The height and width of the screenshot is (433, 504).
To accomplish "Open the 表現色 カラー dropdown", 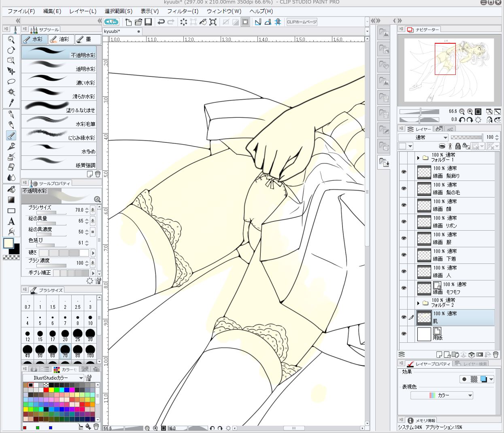I will (442, 395).
